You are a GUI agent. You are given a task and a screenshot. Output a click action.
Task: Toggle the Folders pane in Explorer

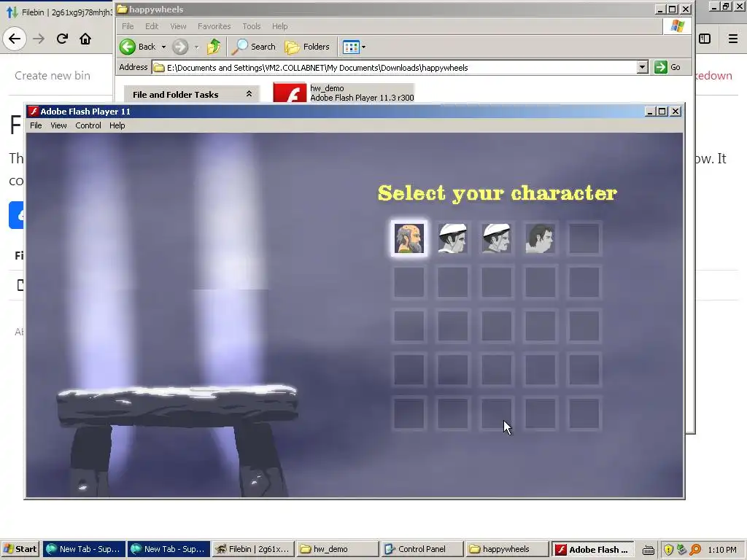(307, 47)
